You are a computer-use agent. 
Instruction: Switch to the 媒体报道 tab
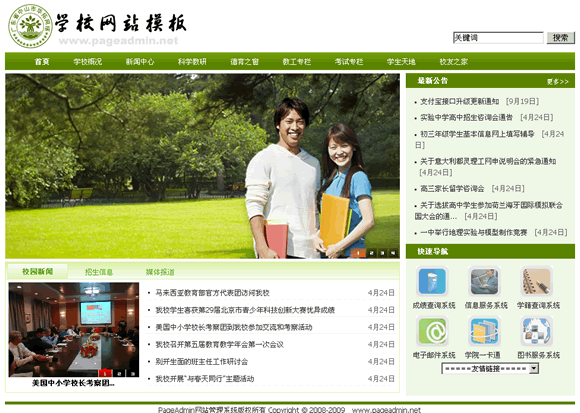click(160, 272)
